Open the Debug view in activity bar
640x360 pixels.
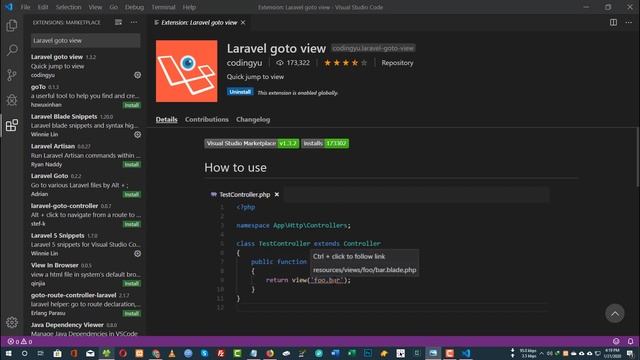(12, 100)
